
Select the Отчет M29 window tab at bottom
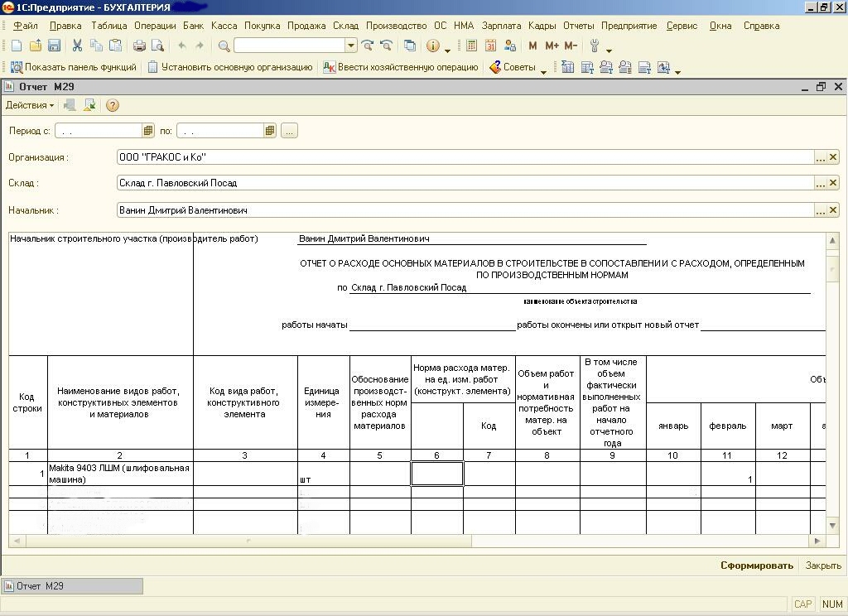(x=73, y=585)
